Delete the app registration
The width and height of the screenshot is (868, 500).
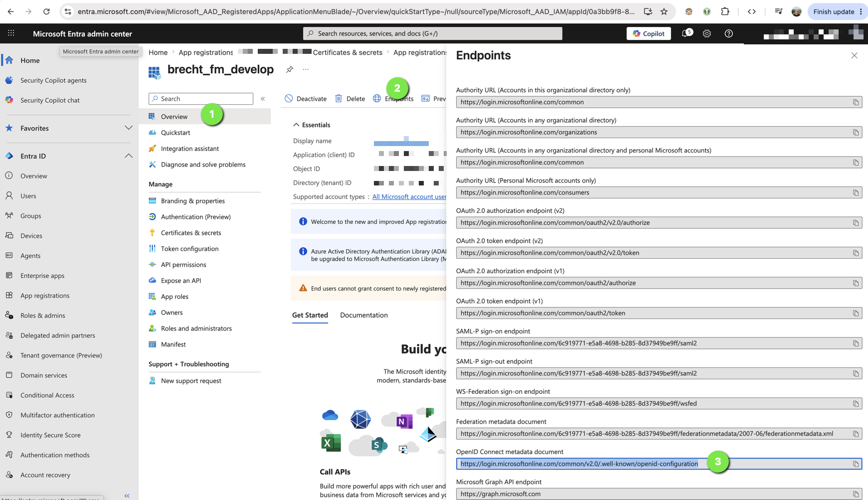click(350, 99)
